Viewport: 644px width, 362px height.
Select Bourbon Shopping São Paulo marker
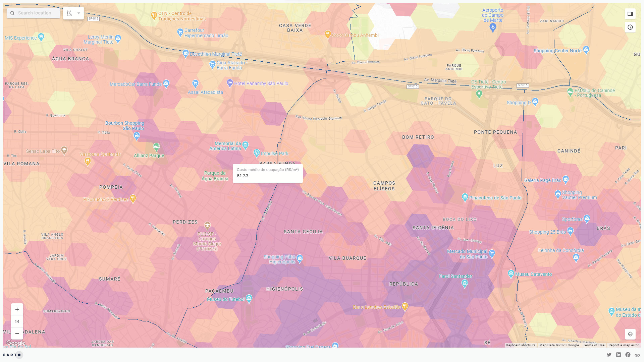click(x=137, y=136)
